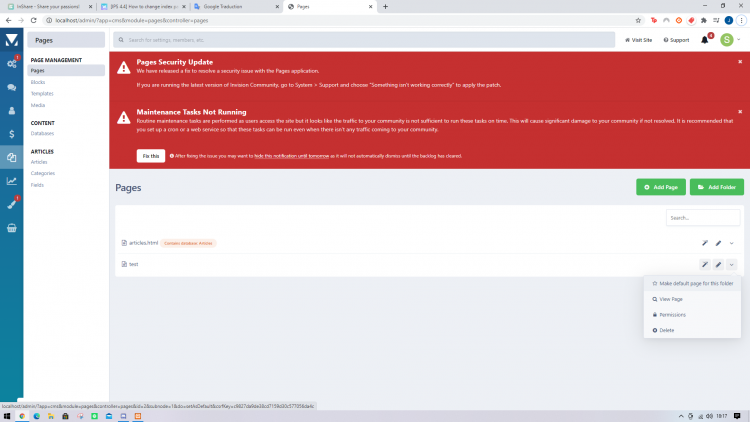Choose Delete from page context menu
Image resolution: width=750 pixels, height=422 pixels.
tap(666, 330)
